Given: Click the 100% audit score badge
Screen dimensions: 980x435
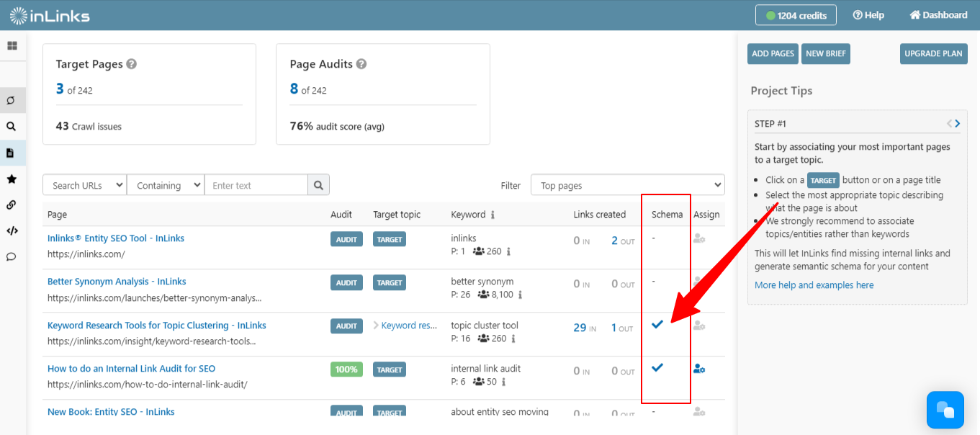Looking at the screenshot, I should pyautogui.click(x=346, y=369).
